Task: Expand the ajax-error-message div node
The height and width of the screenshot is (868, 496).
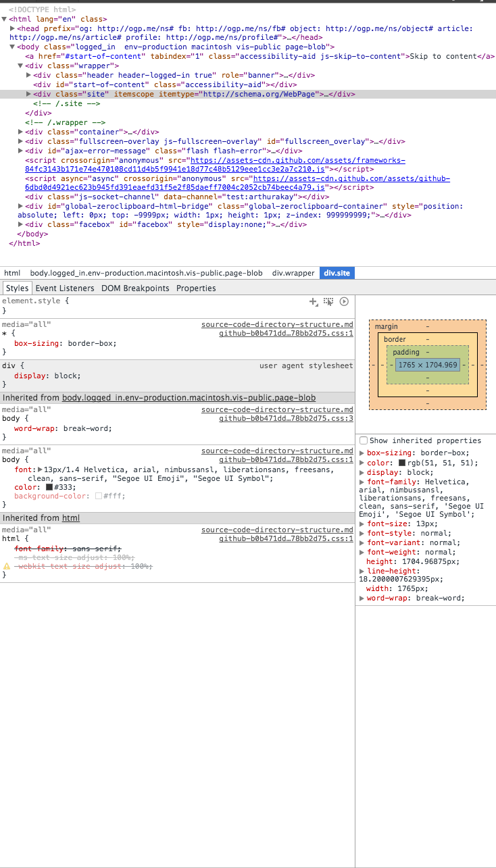Action: click(20, 151)
